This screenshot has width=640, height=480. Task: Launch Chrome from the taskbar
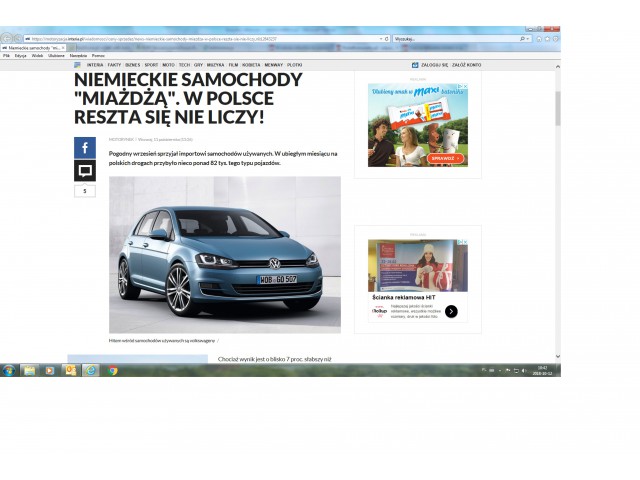[x=113, y=370]
